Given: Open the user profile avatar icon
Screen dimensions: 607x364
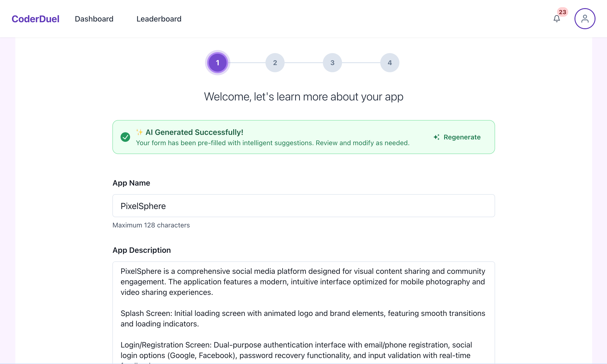Looking at the screenshot, I should [x=585, y=19].
